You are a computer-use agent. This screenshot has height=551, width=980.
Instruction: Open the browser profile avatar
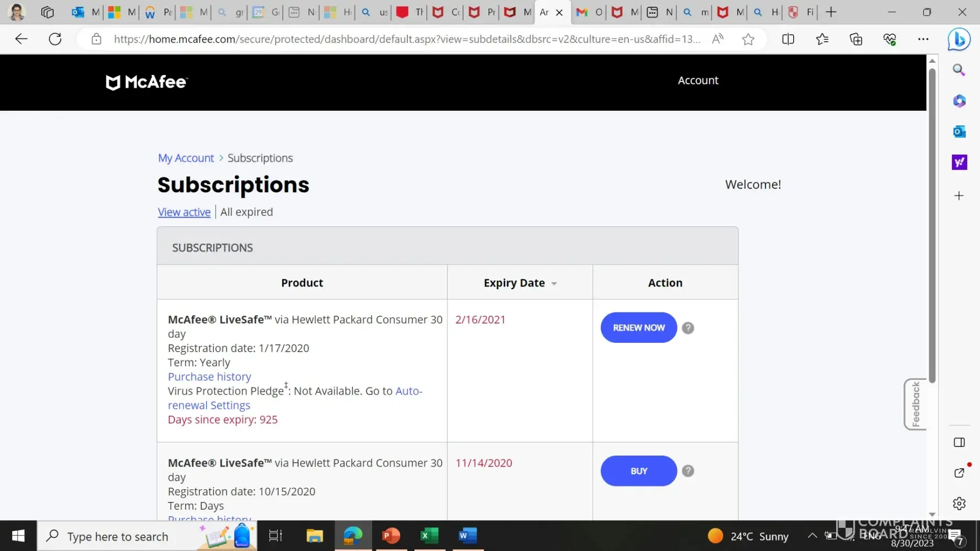[x=17, y=12]
